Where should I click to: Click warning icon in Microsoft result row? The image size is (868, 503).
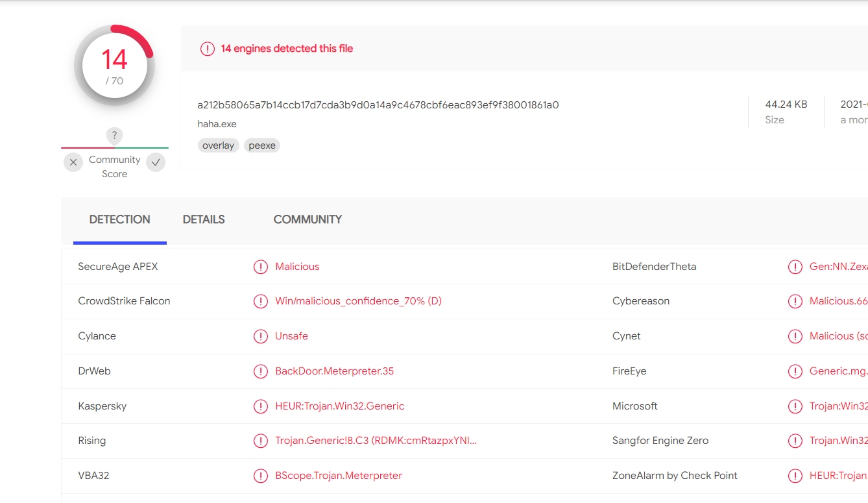click(x=795, y=406)
